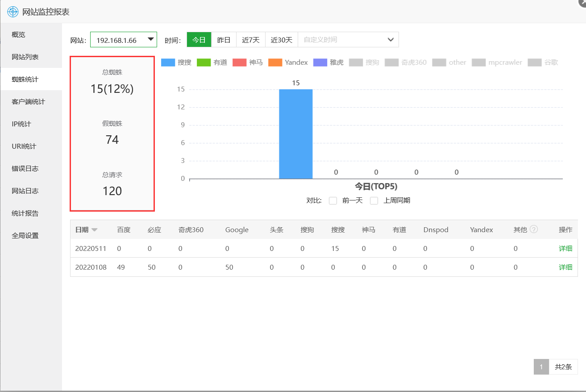Viewport: 586px width, 392px height.
Task: Click the 百度 column header
Action: (x=124, y=230)
